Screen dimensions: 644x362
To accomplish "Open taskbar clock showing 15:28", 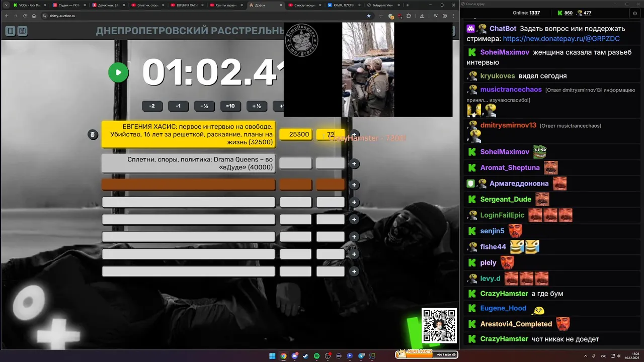I will click(x=631, y=356).
